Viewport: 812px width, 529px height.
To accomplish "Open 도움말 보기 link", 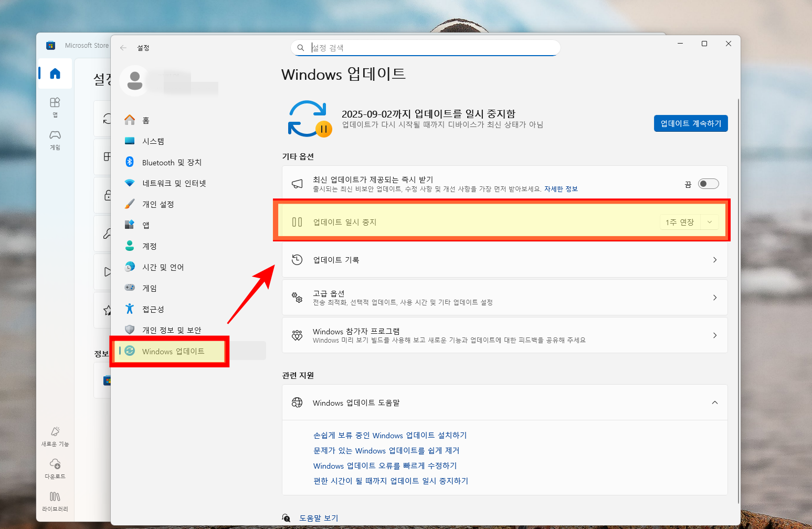I will coord(319,518).
